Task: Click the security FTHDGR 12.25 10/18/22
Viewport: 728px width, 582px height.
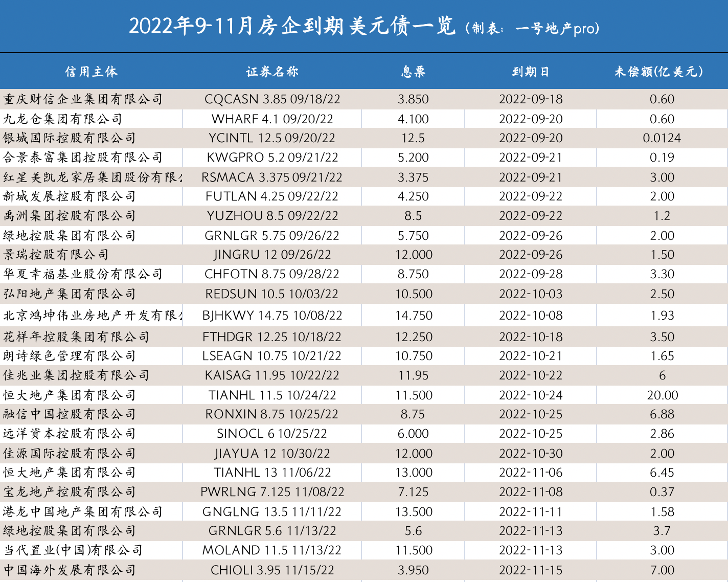Action: (272, 337)
